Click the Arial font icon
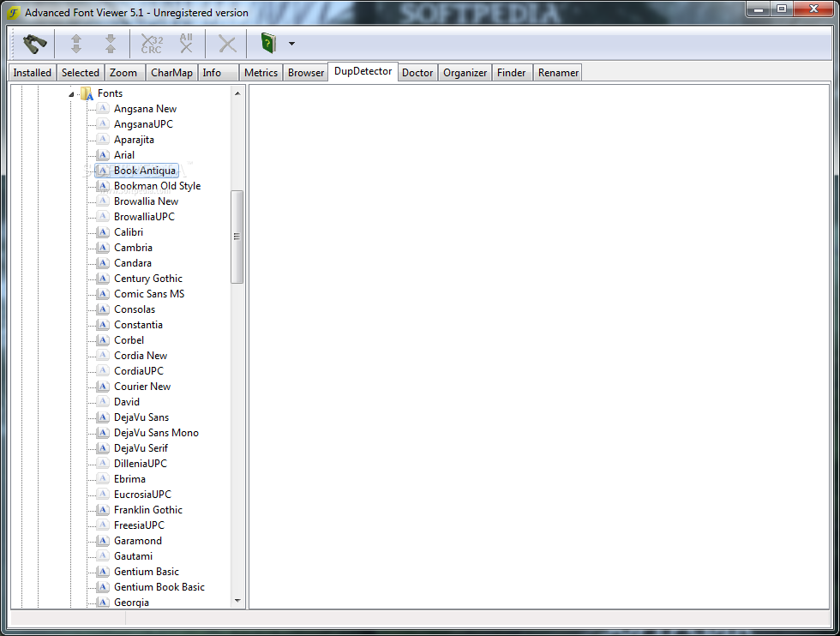Viewport: 840px width, 636px height. tap(104, 155)
